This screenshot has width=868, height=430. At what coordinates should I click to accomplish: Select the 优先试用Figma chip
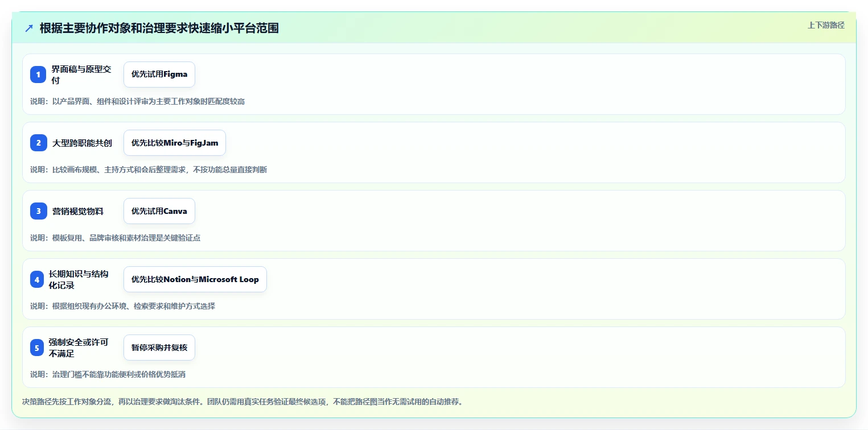pyautogui.click(x=159, y=75)
